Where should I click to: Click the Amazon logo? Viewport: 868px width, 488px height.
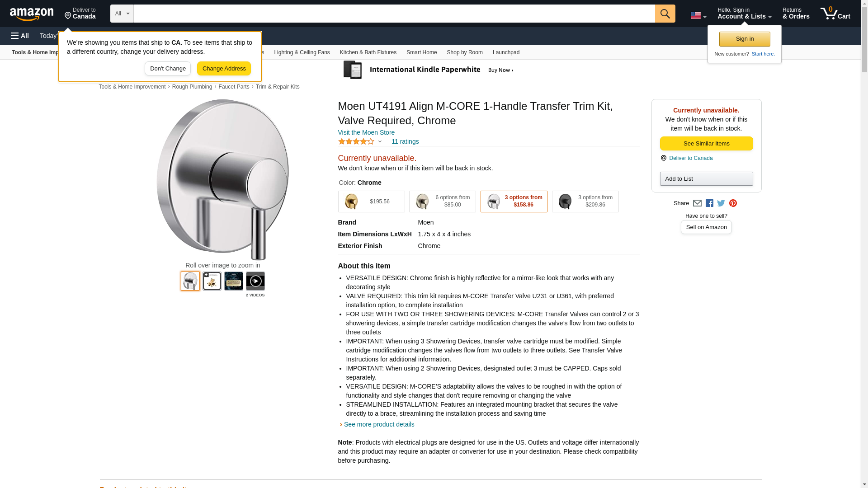[32, 14]
